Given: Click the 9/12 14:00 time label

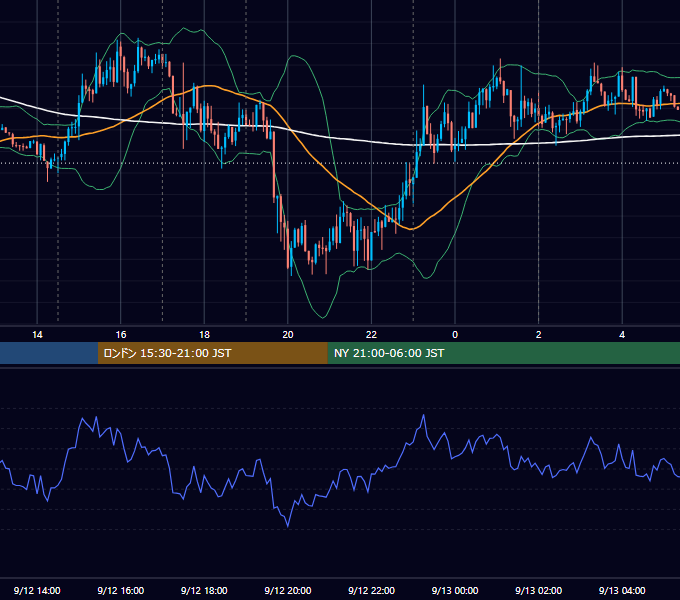Looking at the screenshot, I should (37, 590).
